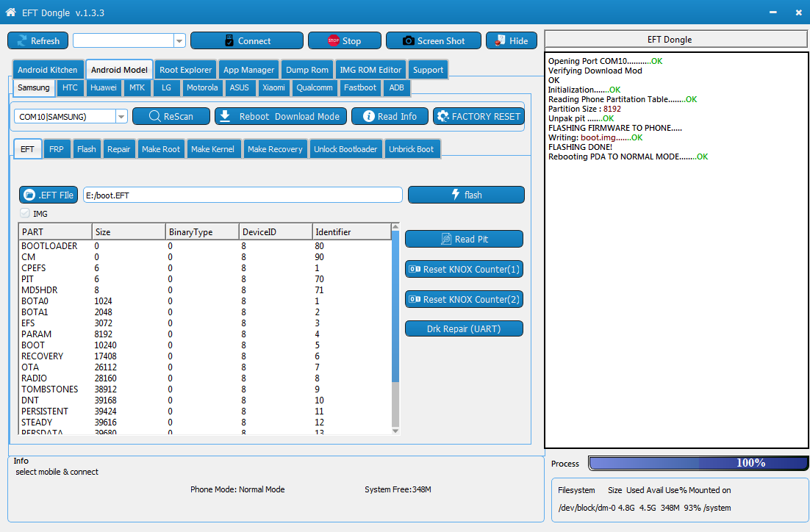Viewport: 810px width, 532px height.
Task: Click the Identifier column header
Action: (x=351, y=232)
